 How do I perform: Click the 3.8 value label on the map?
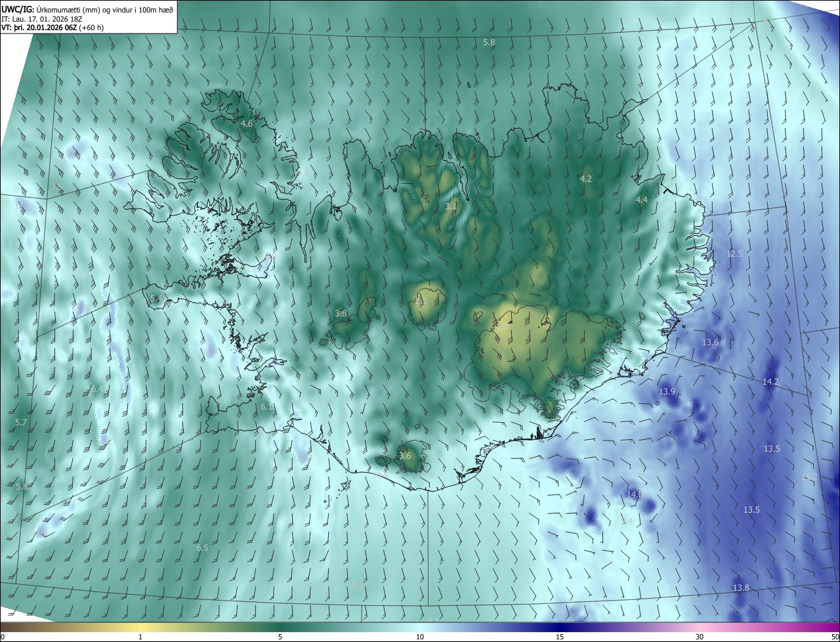point(341,313)
